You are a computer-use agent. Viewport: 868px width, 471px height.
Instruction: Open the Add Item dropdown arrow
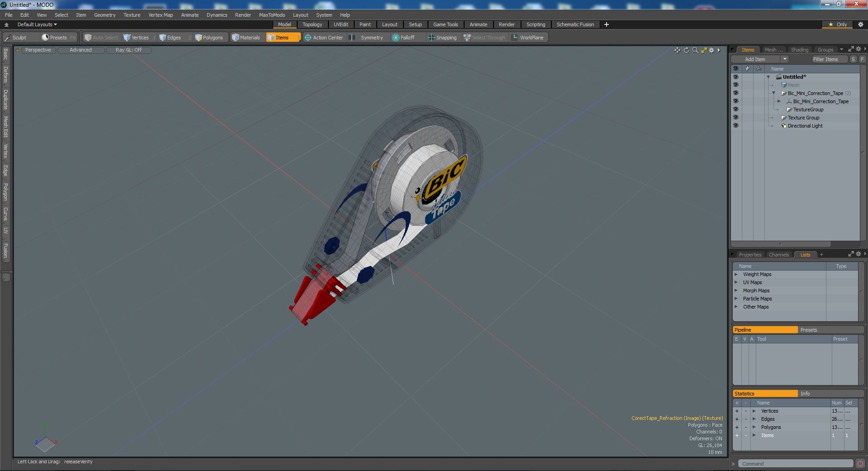point(785,59)
